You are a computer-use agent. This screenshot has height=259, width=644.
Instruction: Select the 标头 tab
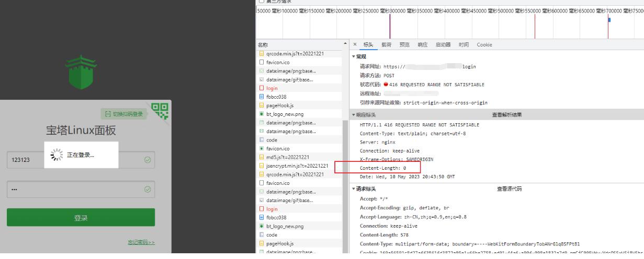(x=368, y=45)
